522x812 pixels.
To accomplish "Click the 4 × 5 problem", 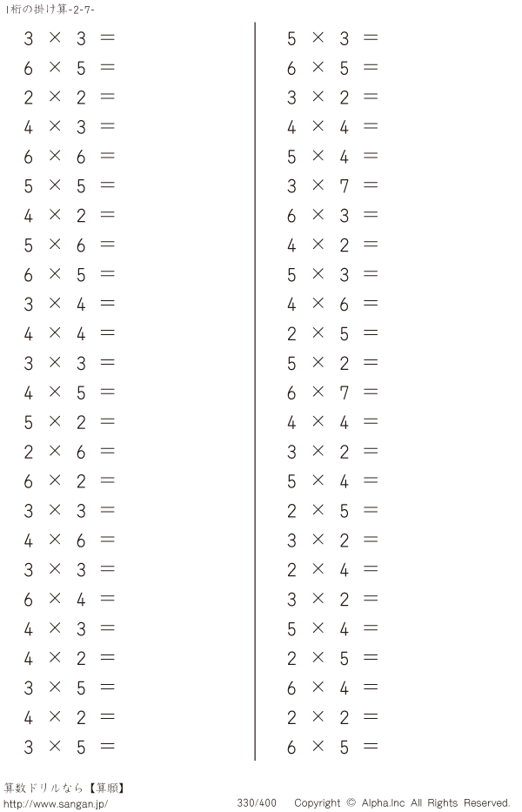I will [70, 393].
